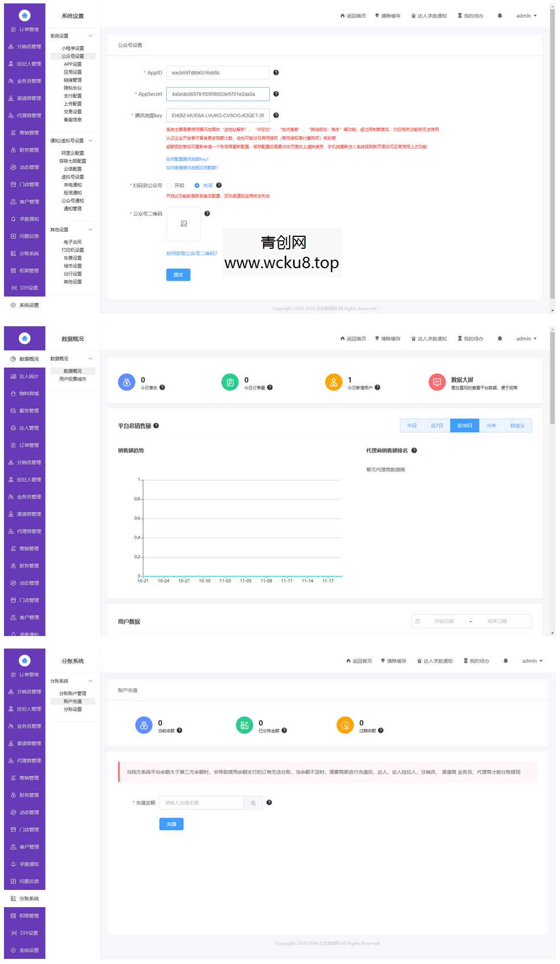560x964 pixels.
Task: Click the 充值金额 amount input field
Action: coord(202,802)
